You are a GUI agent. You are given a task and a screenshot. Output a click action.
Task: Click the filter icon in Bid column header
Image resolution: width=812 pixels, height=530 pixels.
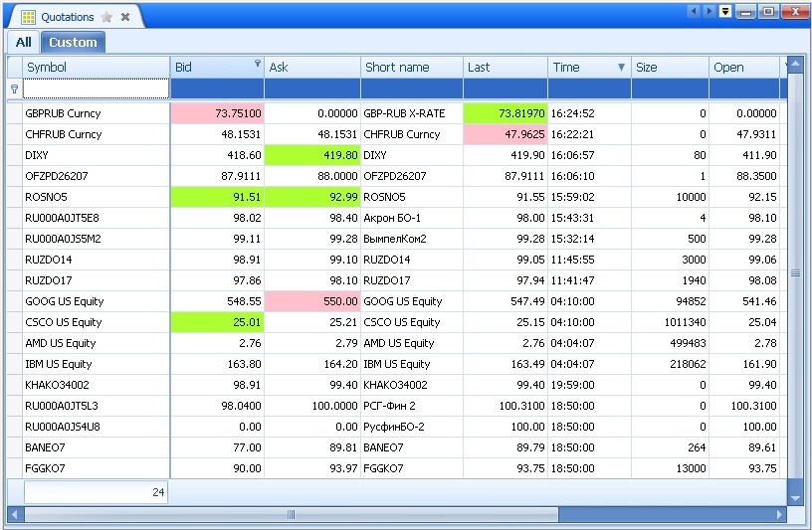258,65
